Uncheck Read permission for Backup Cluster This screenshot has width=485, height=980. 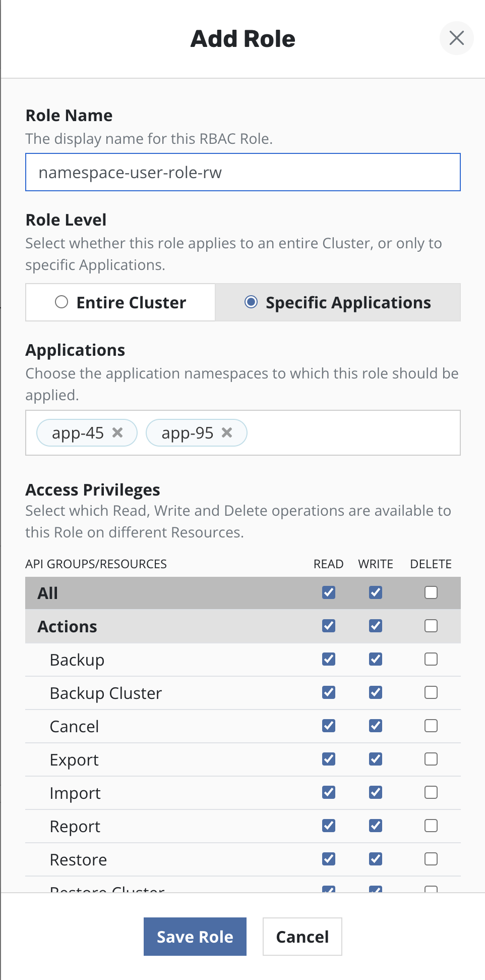(x=329, y=692)
